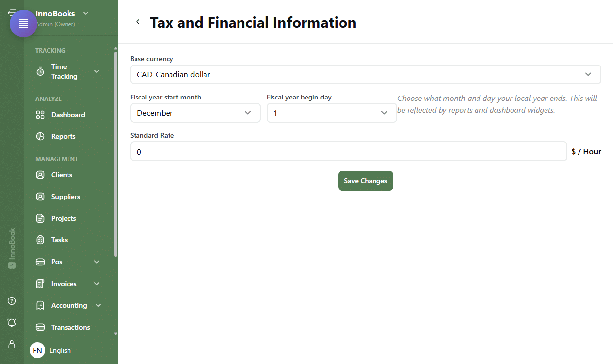Image resolution: width=613 pixels, height=364 pixels.
Task: Click the Invoices receipt icon
Action: [x=40, y=284]
